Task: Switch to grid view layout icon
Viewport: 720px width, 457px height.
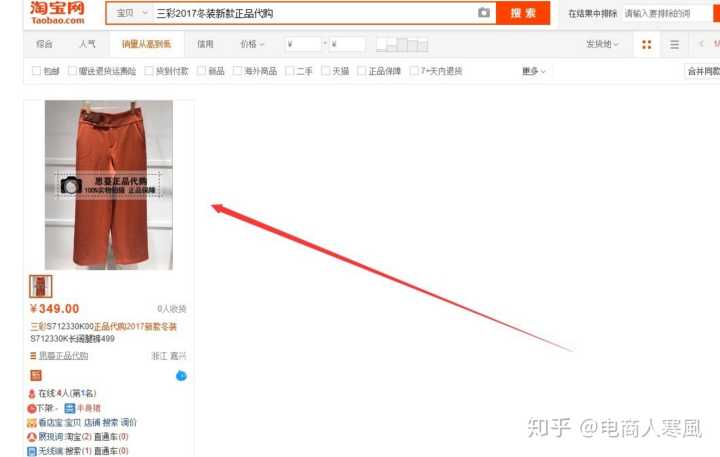Action: click(647, 44)
